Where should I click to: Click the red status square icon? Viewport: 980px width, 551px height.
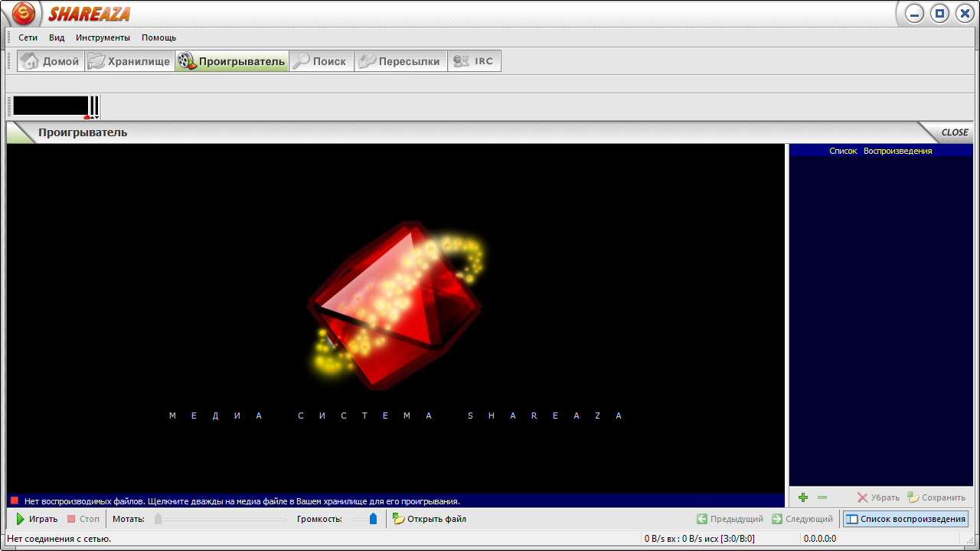[x=15, y=501]
